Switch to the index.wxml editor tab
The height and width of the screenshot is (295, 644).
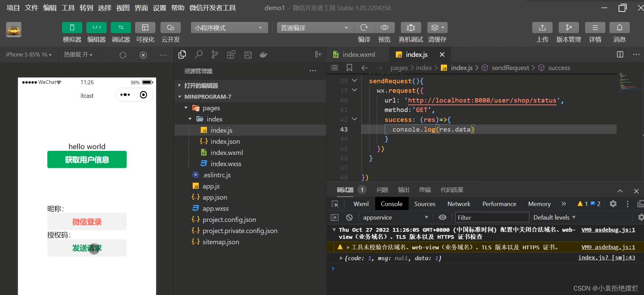pos(358,54)
